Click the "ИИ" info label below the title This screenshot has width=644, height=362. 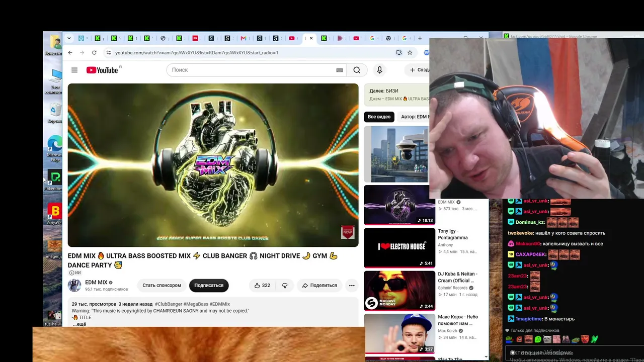(75, 273)
